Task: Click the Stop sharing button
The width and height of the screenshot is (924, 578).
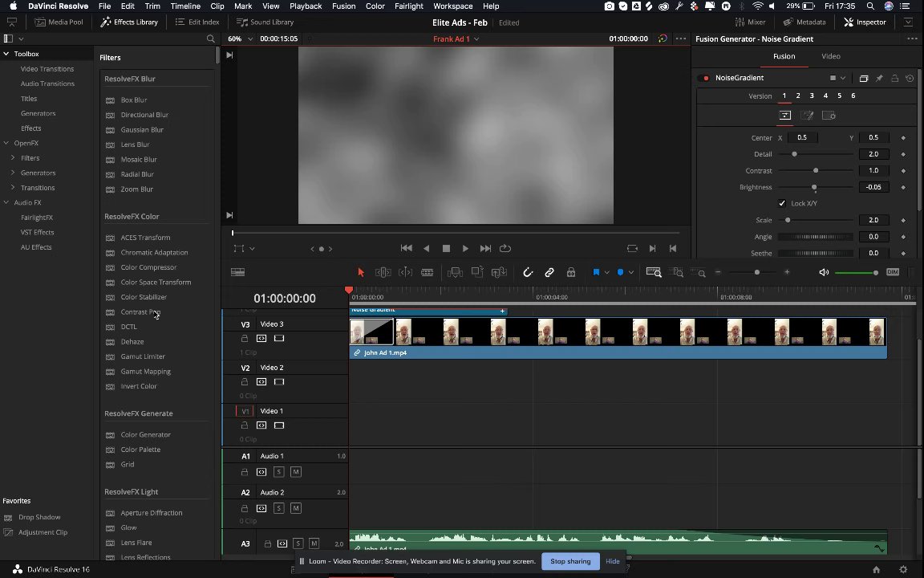Action: tap(570, 561)
